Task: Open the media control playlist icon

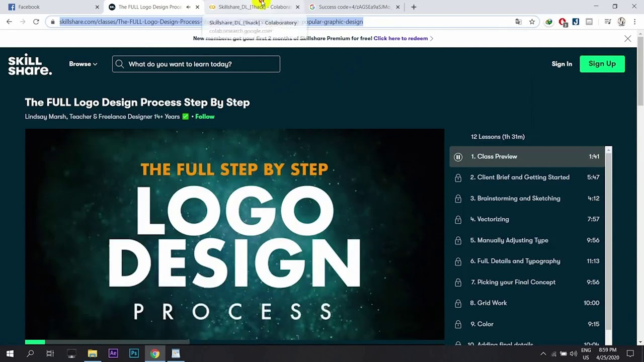Action: coord(608,22)
